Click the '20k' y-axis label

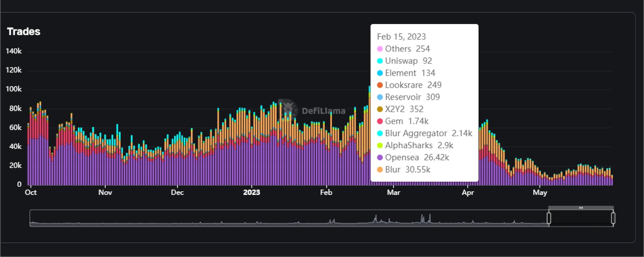pos(16,165)
